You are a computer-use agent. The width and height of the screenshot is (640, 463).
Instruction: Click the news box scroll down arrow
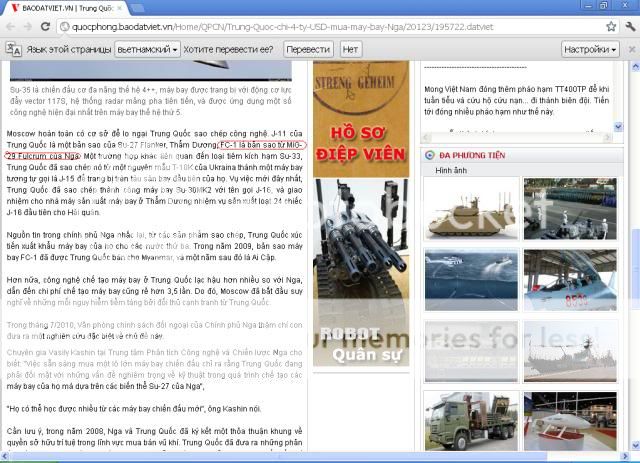(618, 127)
